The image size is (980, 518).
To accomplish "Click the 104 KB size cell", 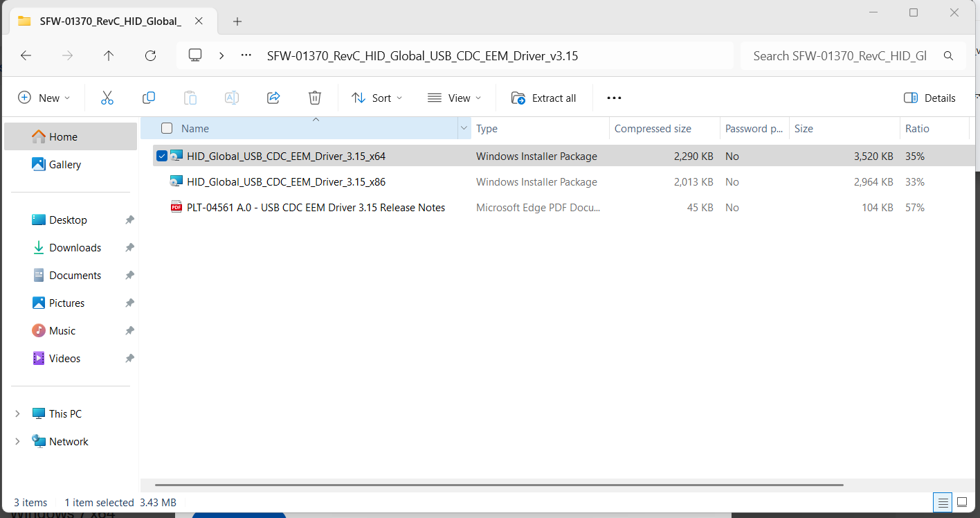I will 878,208.
